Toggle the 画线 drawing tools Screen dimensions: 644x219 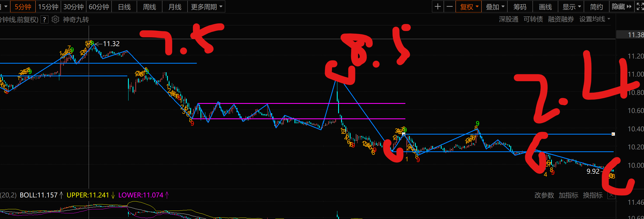pos(545,7)
